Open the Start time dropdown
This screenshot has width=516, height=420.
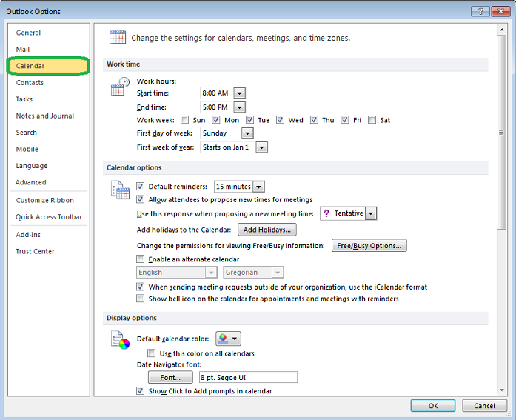[240, 93]
